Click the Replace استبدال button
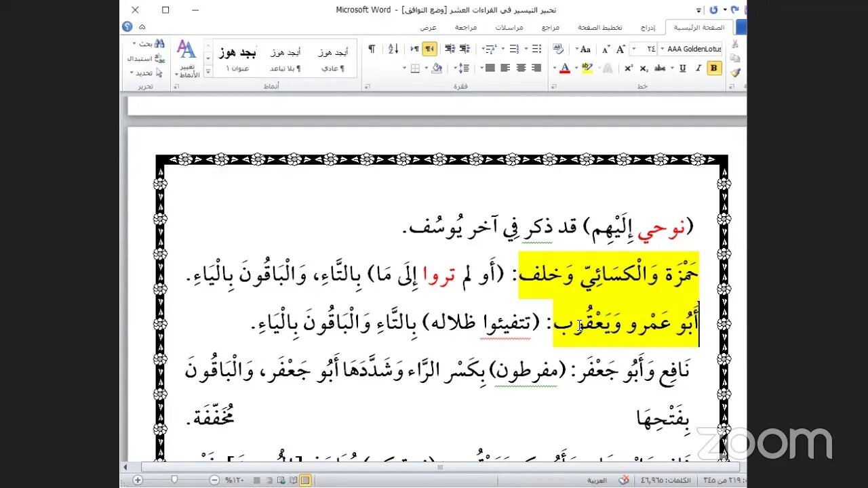Screen dimensions: 868x488 tap(146, 58)
